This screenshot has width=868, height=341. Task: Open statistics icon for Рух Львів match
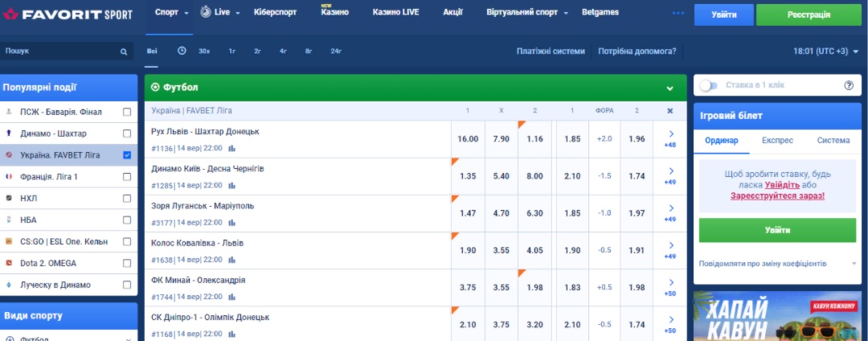click(x=232, y=148)
